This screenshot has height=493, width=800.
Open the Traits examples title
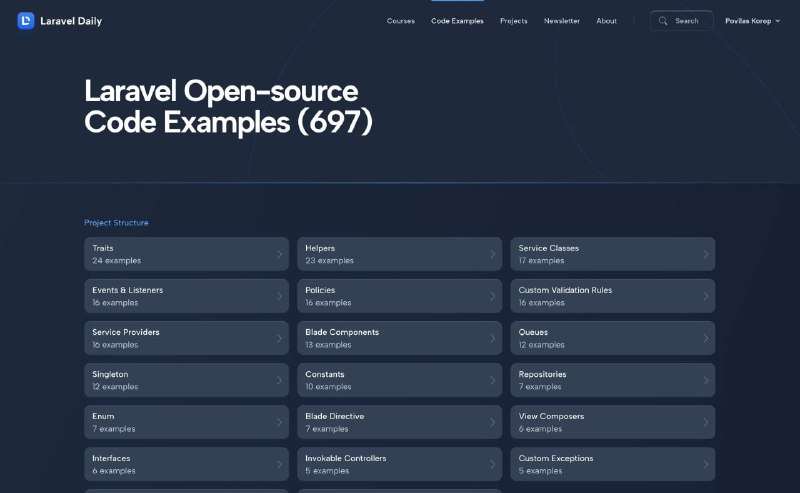103,248
